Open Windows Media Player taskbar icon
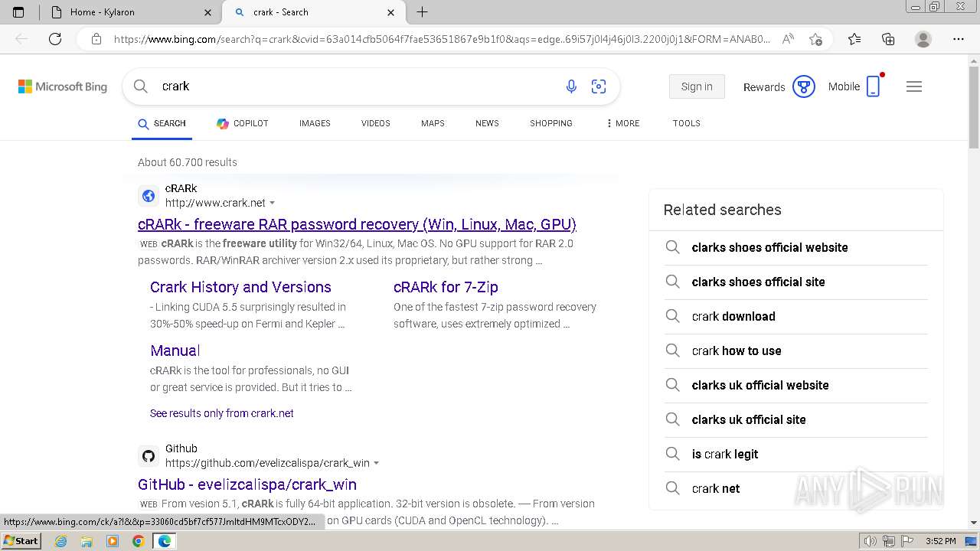 (113, 541)
